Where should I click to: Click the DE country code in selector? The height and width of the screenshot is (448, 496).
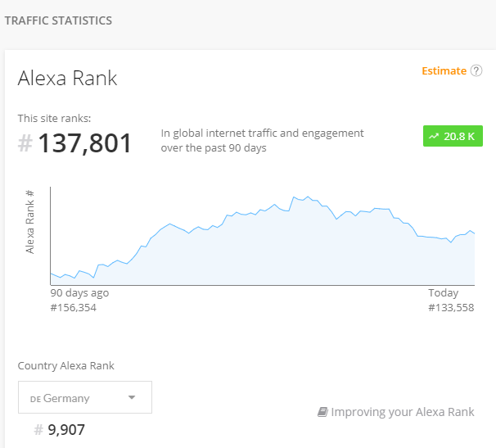tap(35, 399)
